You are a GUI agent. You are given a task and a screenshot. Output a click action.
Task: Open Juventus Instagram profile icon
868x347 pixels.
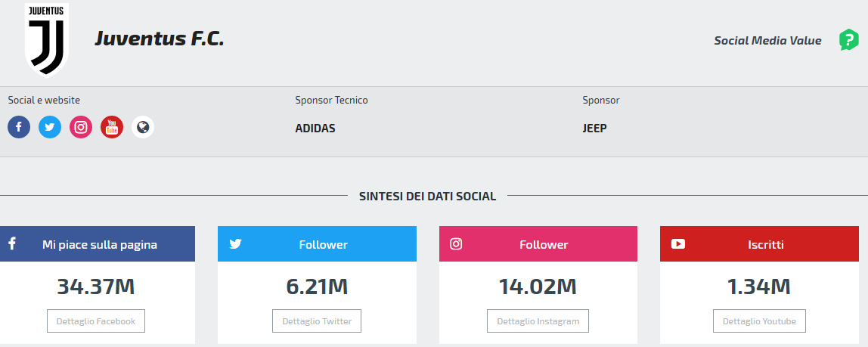click(81, 127)
